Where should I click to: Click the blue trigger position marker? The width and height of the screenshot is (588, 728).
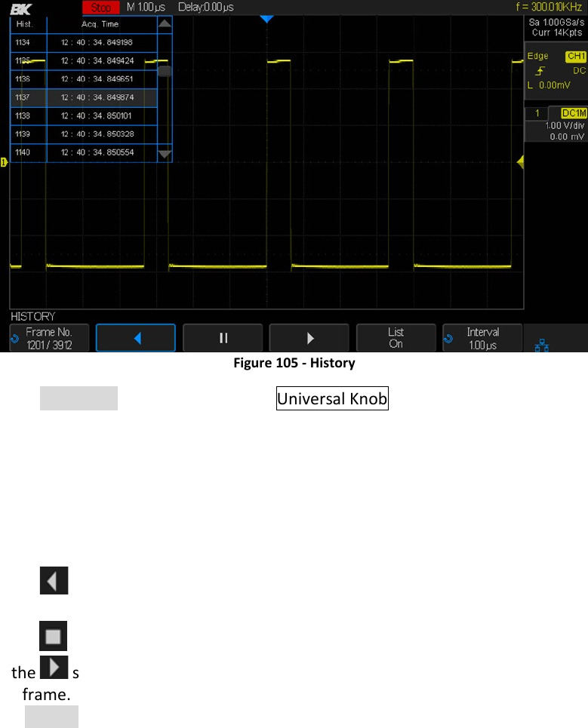coord(264,19)
